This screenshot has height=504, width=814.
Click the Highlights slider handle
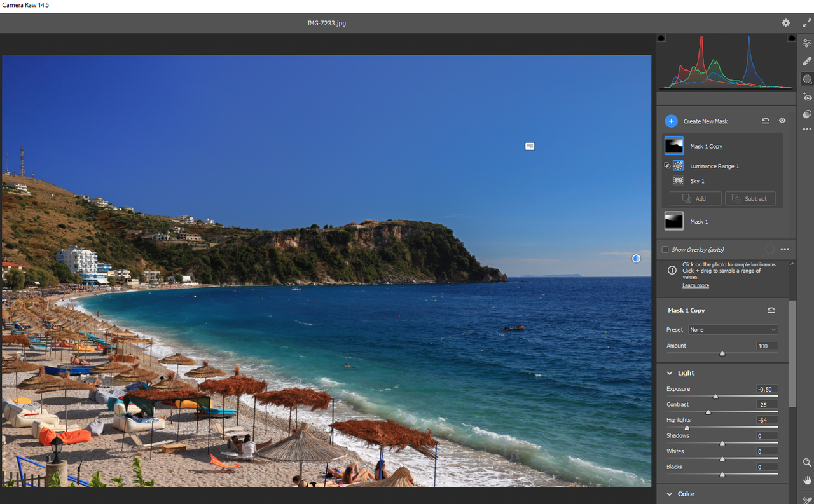click(x=687, y=428)
